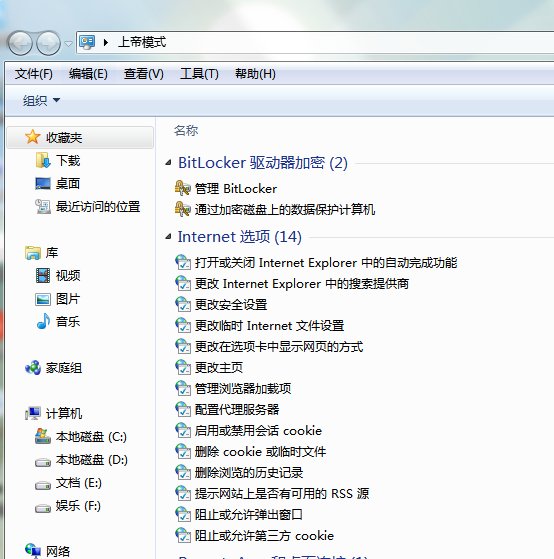Screen dimensions: 554x559
Task: Select 计算机 label in navigation pane
Action: point(64,413)
